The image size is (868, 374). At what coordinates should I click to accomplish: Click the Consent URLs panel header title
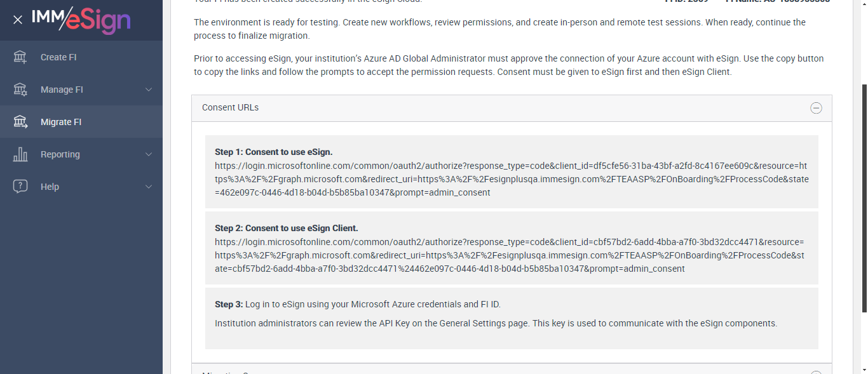231,108
